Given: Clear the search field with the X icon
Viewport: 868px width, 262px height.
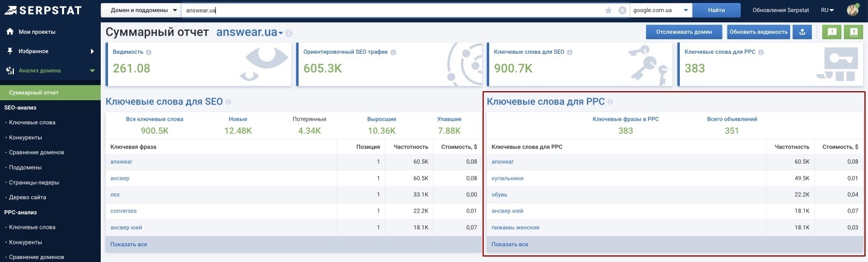Looking at the screenshot, I should coord(622,10).
